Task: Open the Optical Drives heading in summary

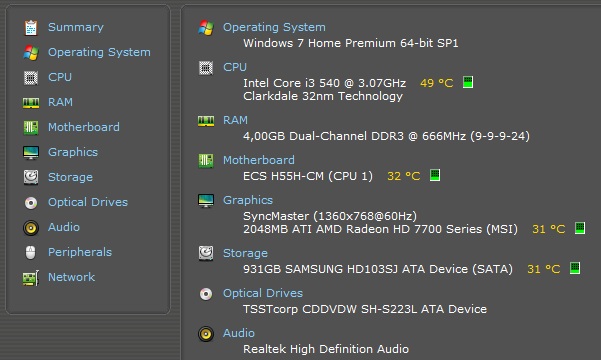Action: [x=263, y=293]
